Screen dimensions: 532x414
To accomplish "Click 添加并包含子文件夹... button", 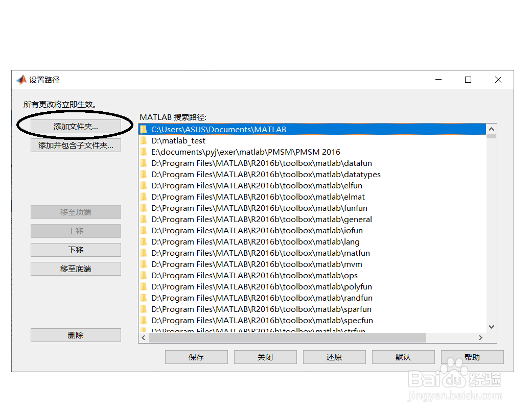I will pos(76,145).
